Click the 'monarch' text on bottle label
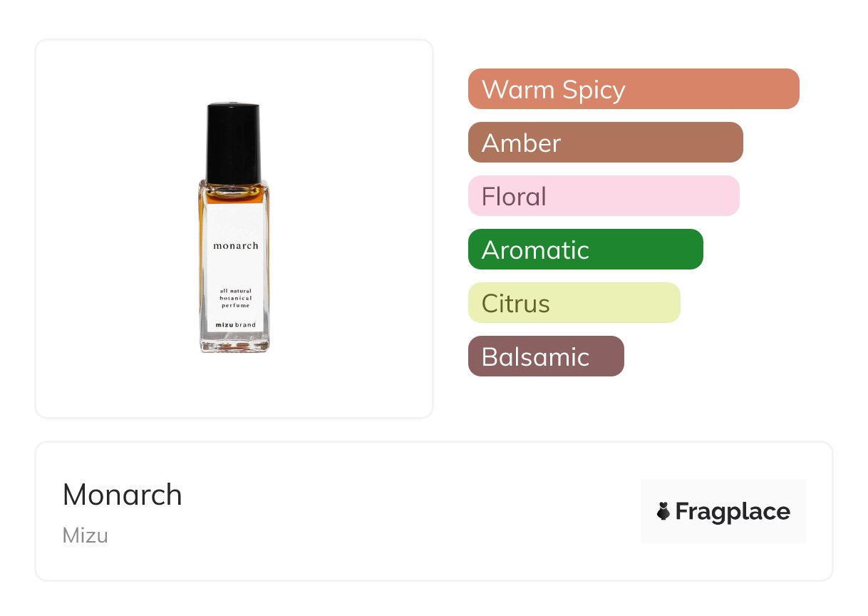 click(235, 246)
